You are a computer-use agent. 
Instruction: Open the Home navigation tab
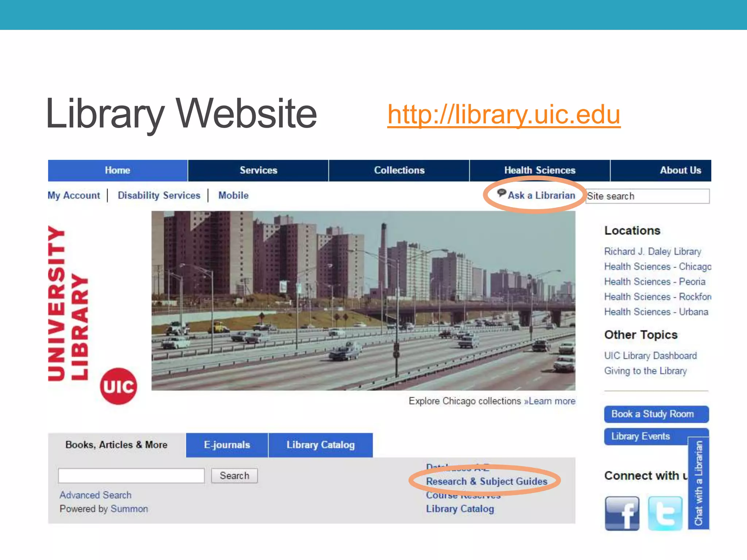(x=117, y=170)
